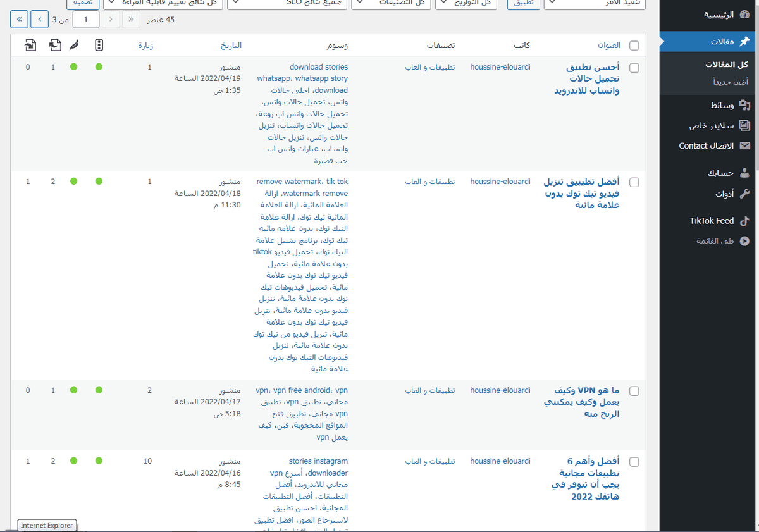The image size is (759, 532).
Task: Click category تطبيقات و العاب on the 6 تطبيقات row
Action: tap(430, 461)
